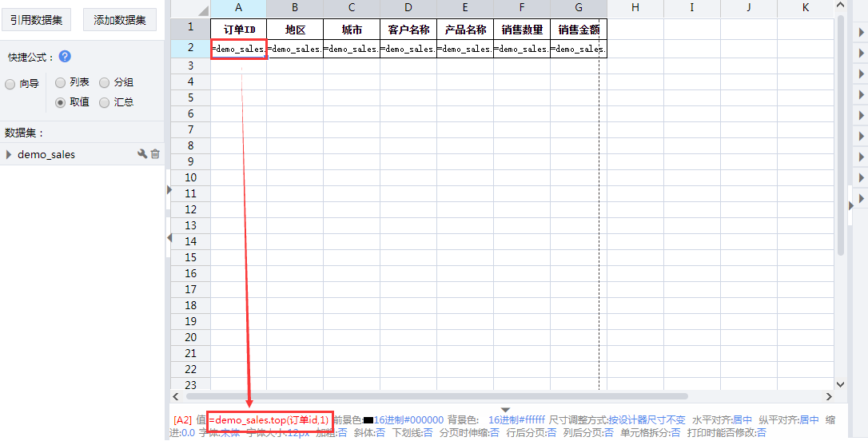Click select-all corner triangle of the grid
This screenshot has width=868, height=441.
tap(190, 8)
